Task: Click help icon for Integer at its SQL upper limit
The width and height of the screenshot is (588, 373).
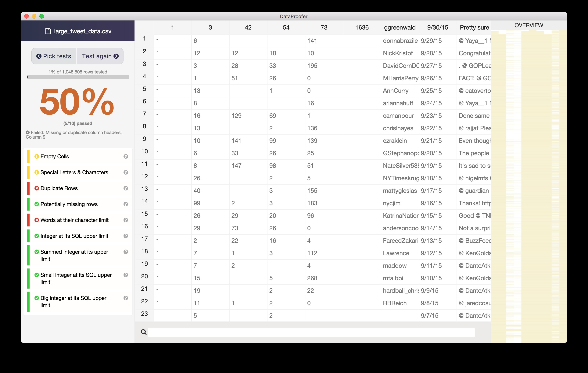Action: point(126,236)
